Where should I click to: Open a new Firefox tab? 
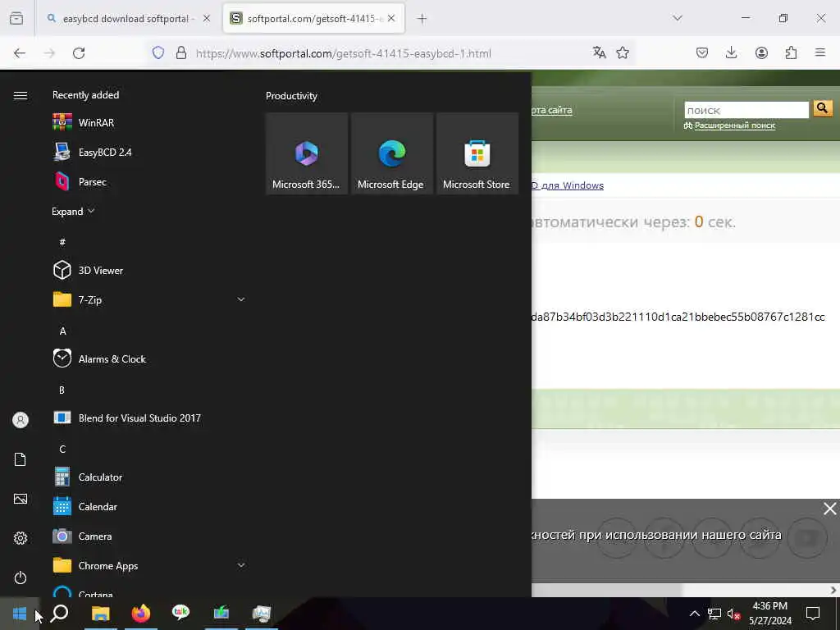click(x=422, y=19)
